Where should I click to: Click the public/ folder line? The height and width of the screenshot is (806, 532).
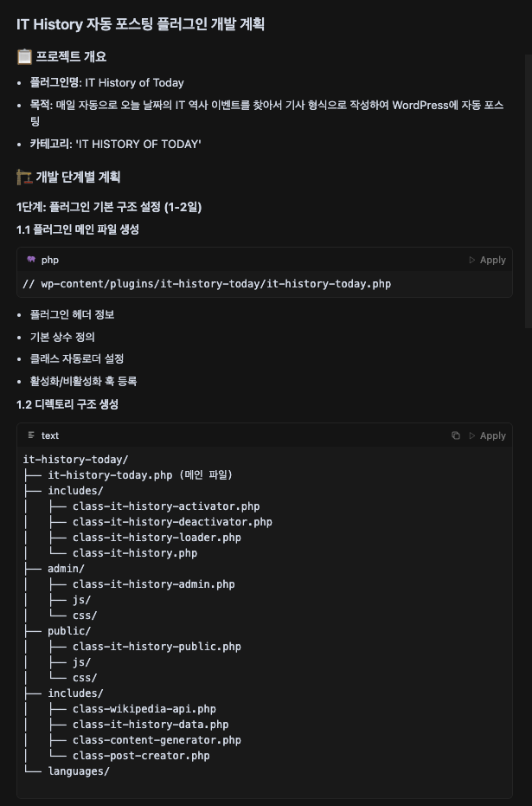(69, 631)
